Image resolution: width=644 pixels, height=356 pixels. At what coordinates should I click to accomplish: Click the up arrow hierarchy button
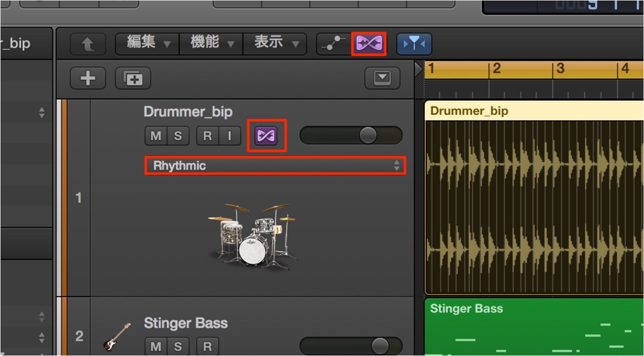click(x=88, y=45)
